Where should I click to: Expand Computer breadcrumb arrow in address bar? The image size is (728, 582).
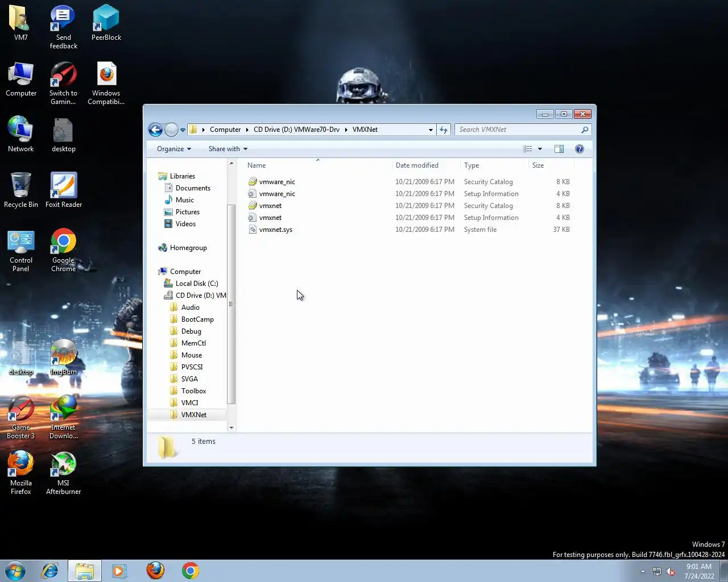247,130
